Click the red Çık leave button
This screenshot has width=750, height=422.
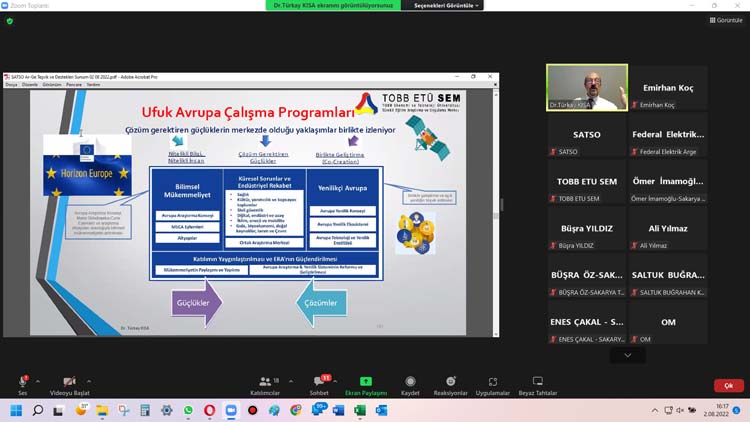pyautogui.click(x=728, y=385)
